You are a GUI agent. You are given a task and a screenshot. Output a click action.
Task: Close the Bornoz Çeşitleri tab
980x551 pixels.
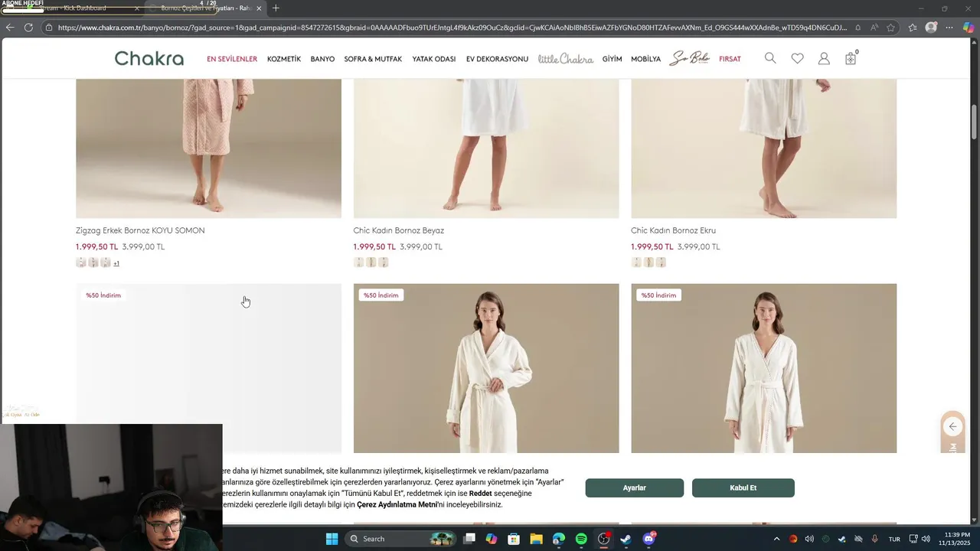coord(259,8)
